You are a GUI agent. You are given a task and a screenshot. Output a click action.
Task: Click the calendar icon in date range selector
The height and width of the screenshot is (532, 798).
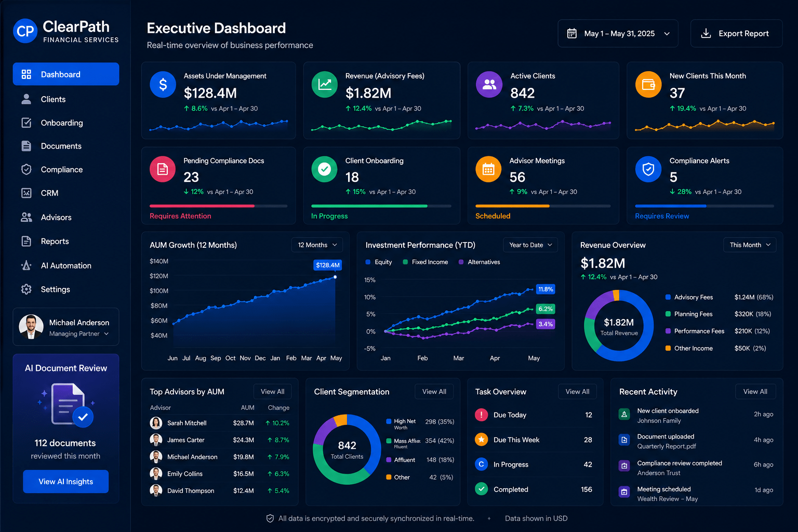(x=571, y=33)
